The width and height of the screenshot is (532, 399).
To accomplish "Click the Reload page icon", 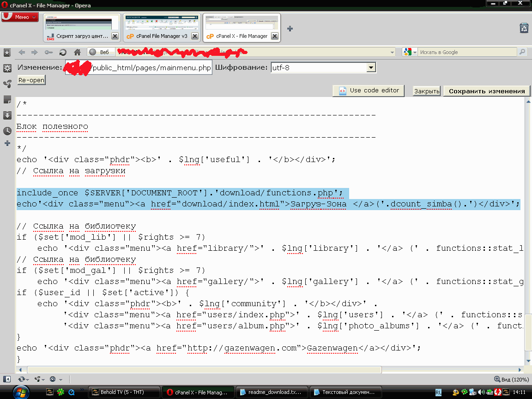I will (x=63, y=52).
